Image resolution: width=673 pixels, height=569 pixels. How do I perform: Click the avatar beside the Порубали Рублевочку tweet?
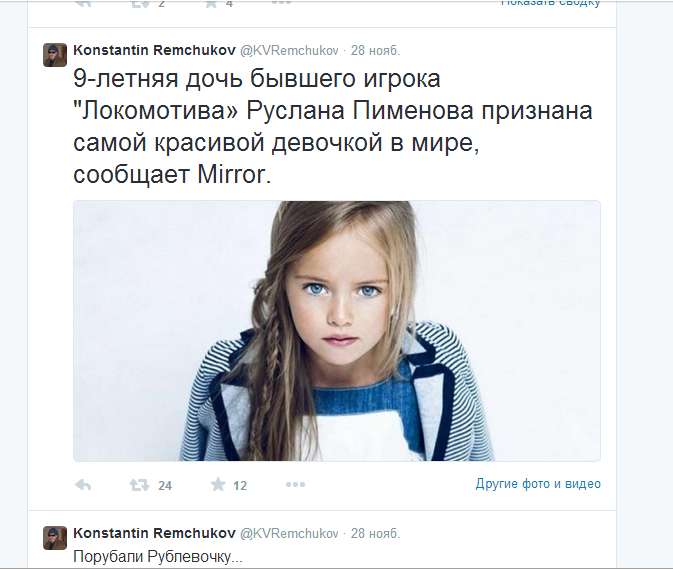point(55,538)
